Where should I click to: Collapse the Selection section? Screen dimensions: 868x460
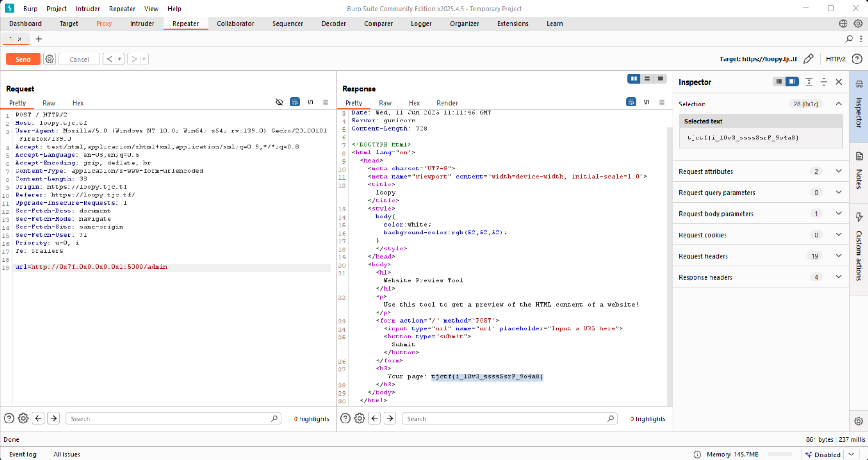tap(839, 104)
